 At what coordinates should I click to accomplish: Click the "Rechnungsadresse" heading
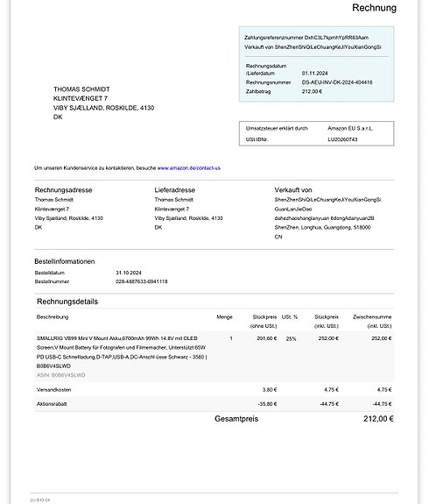tap(63, 190)
